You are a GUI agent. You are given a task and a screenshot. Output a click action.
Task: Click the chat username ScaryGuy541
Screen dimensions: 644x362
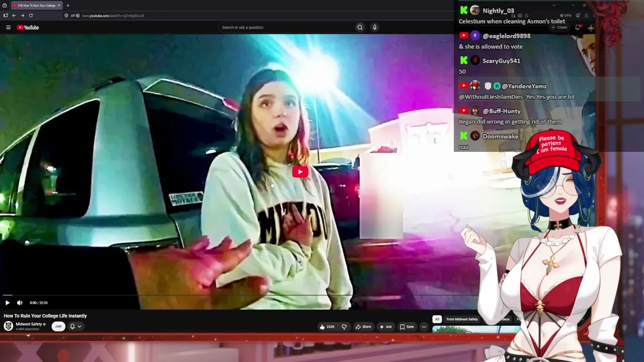click(x=501, y=61)
